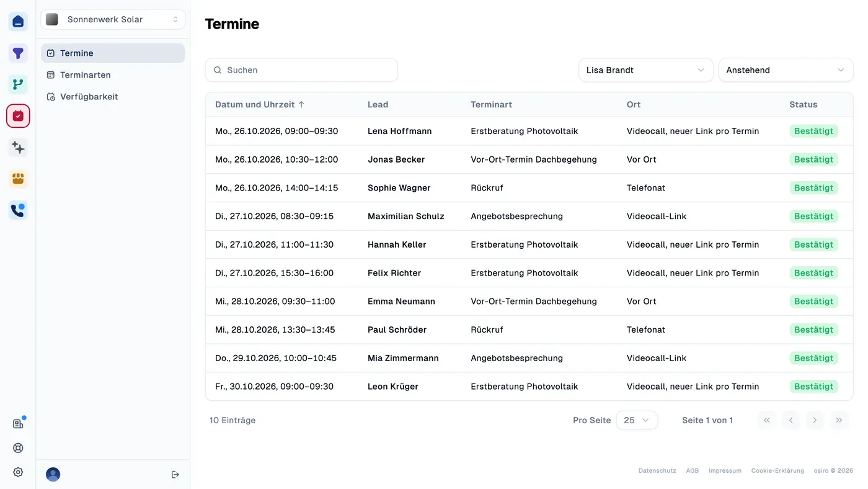Viewport: 868px width, 489px height.
Task: Open the Pro Seite 25 page-size dropdown
Action: point(637,420)
